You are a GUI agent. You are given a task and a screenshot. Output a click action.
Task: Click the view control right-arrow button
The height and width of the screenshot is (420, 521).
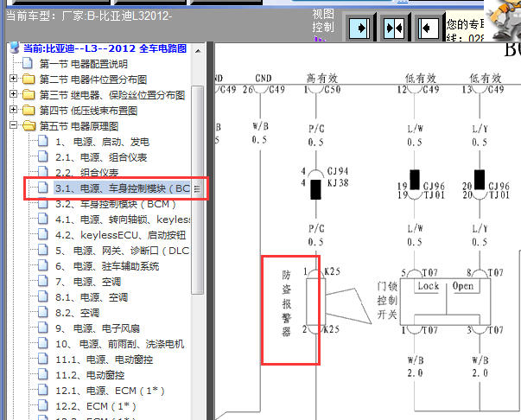coord(359,28)
